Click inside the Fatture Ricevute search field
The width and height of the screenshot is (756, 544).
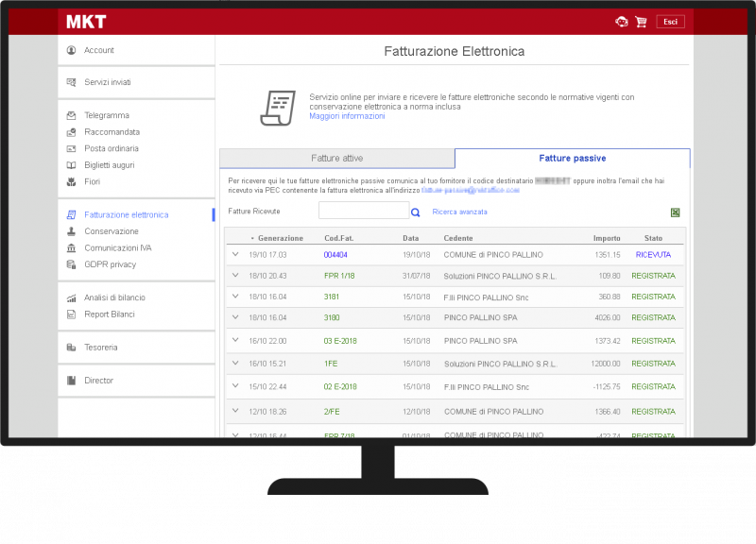coord(364,212)
